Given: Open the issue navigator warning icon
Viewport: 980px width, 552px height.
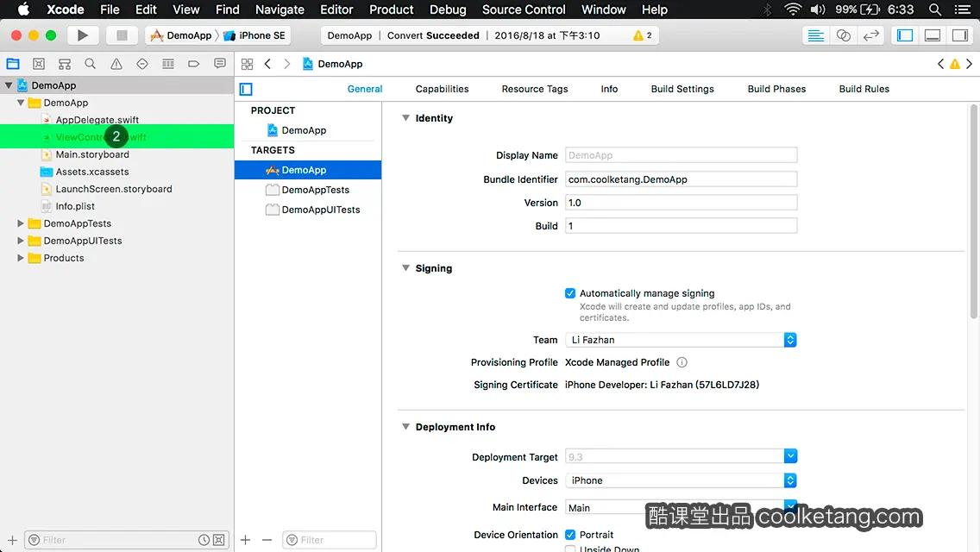Looking at the screenshot, I should click(x=116, y=64).
